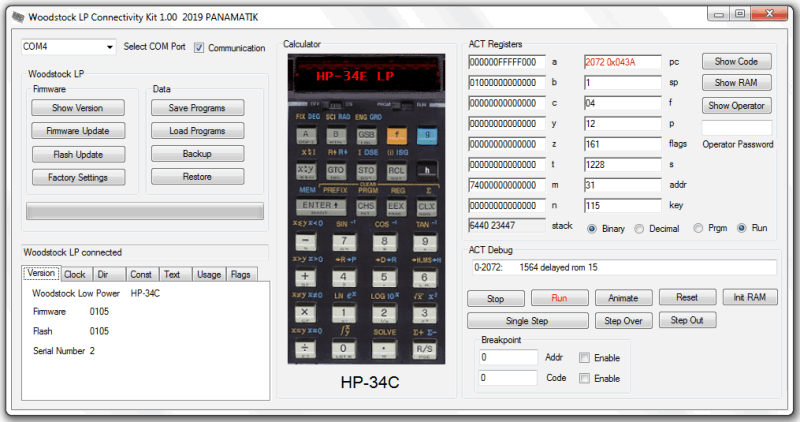Toggle the Communication checkbox

pos(199,47)
